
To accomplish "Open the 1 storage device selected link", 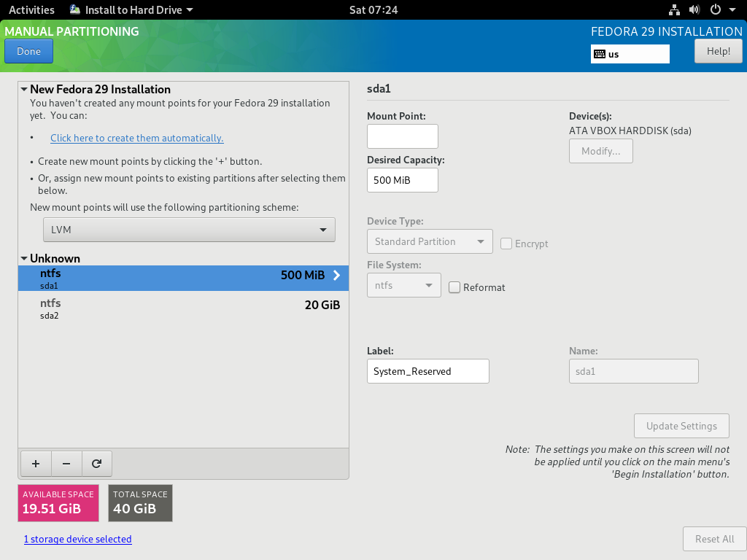I will point(77,539).
